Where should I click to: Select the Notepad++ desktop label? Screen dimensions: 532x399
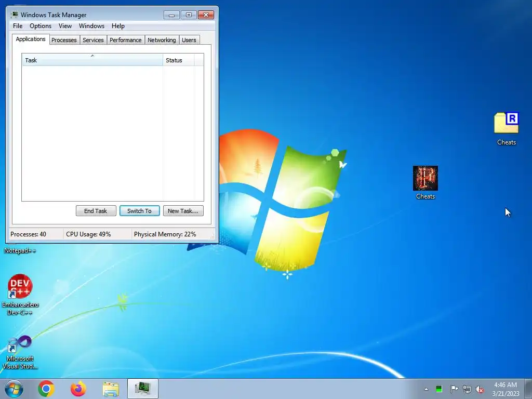tap(20, 250)
